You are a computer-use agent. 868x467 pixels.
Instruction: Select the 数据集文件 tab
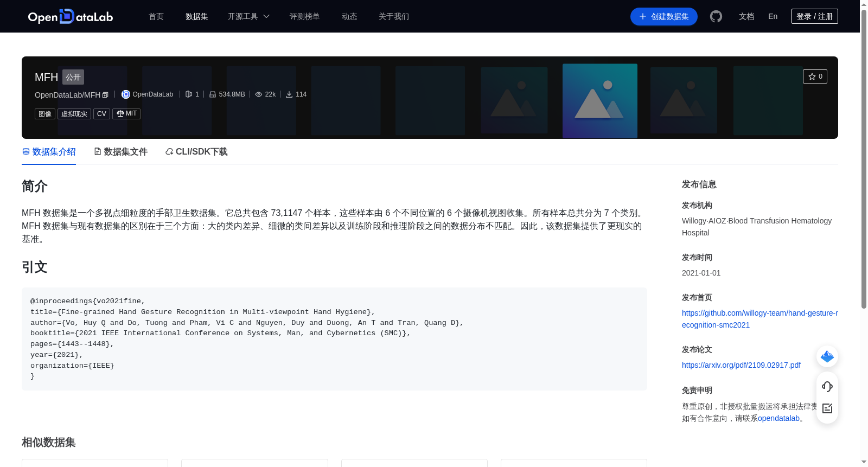point(120,152)
